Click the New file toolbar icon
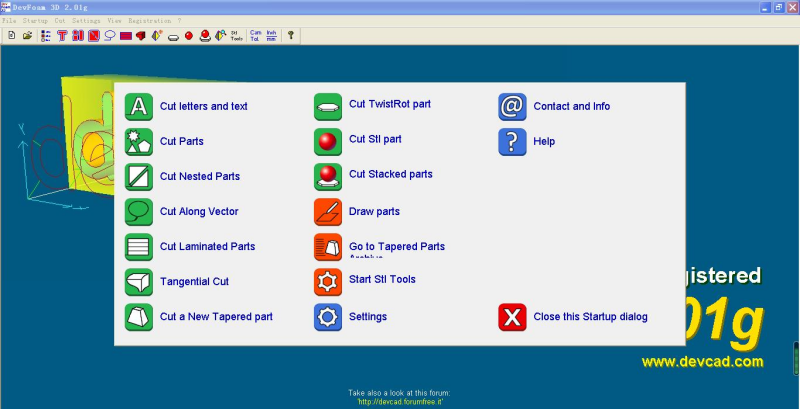800x409 pixels. [11, 36]
